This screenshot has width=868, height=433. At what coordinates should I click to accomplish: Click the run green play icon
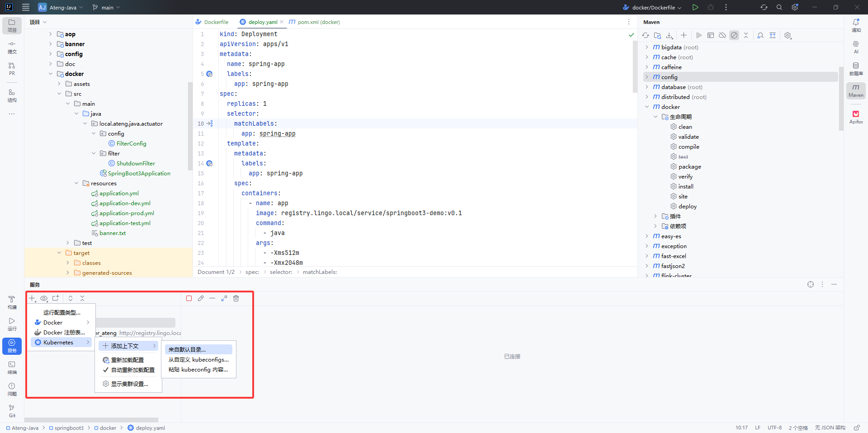[x=695, y=7]
